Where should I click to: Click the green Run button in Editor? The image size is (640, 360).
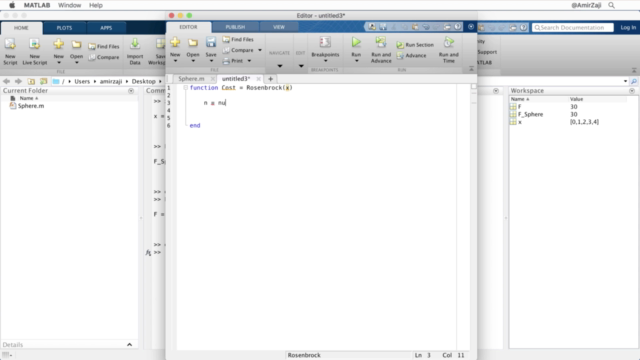click(356, 42)
